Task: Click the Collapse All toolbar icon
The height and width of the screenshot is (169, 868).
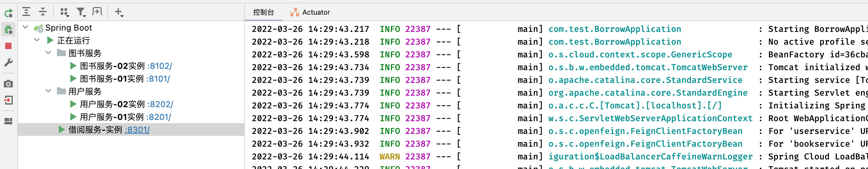Action: pos(43,12)
